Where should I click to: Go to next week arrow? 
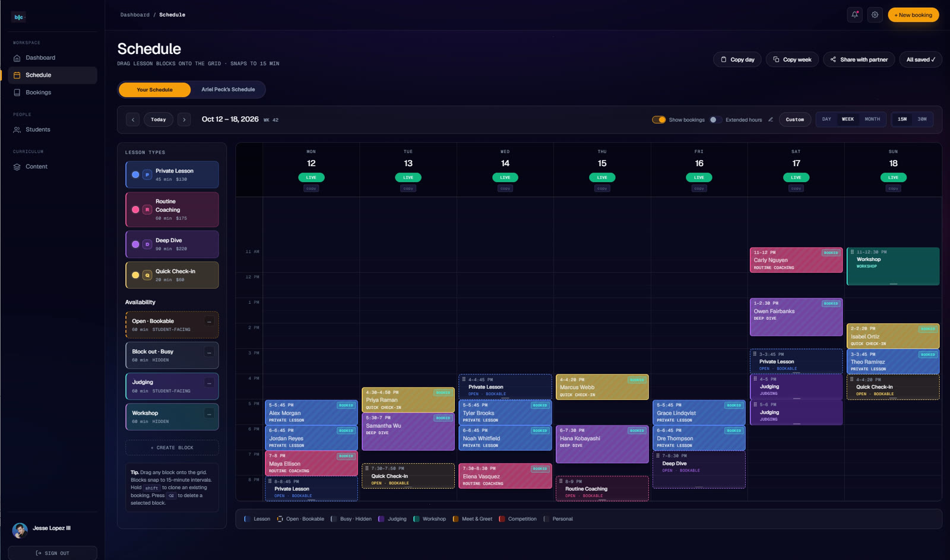(x=184, y=120)
